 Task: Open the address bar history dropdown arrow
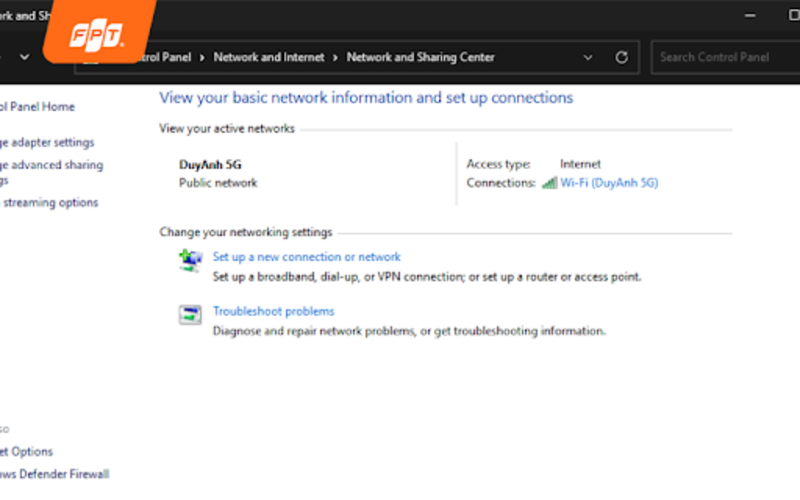tap(588, 57)
